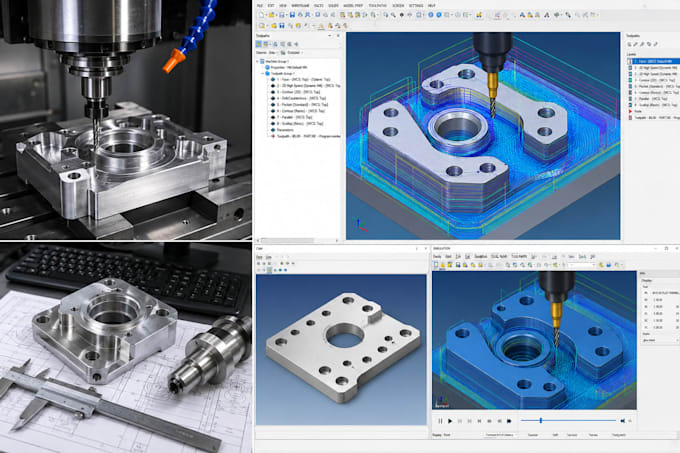Click the yellow icon right of the view icons

pos(479,15)
